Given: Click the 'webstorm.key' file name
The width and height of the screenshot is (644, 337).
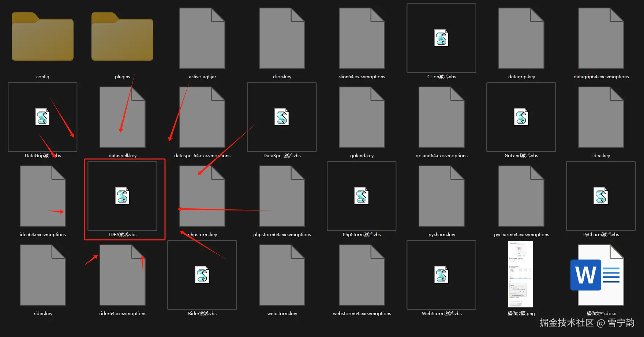Looking at the screenshot, I should [x=282, y=314].
